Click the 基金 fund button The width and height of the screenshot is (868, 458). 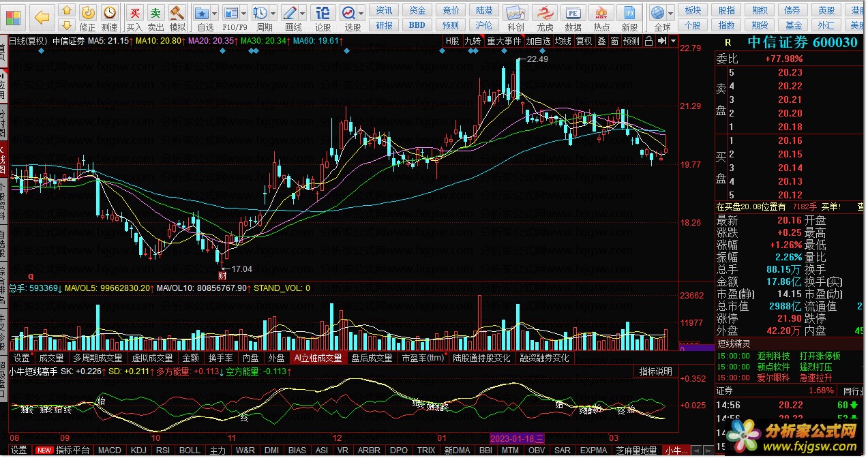[x=793, y=25]
